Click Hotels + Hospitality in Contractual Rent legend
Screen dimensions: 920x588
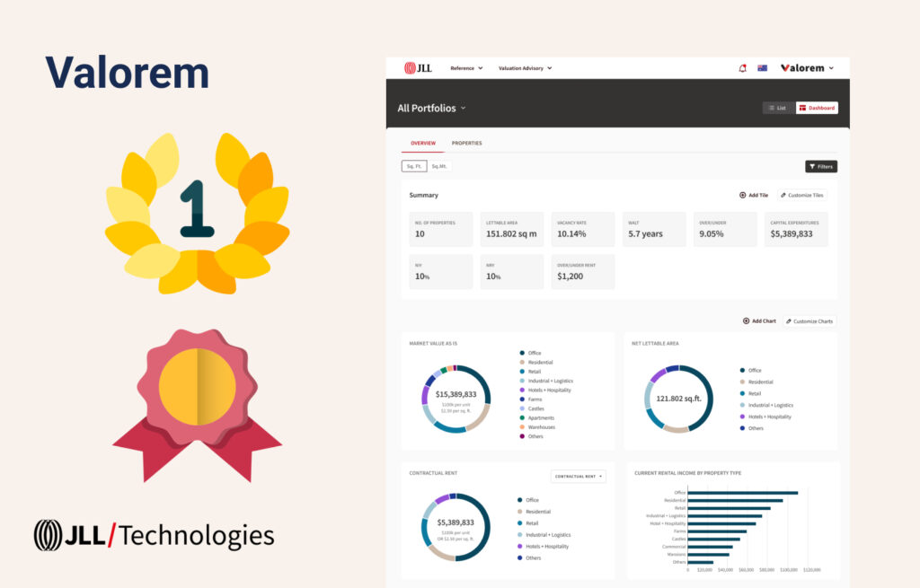pos(547,547)
